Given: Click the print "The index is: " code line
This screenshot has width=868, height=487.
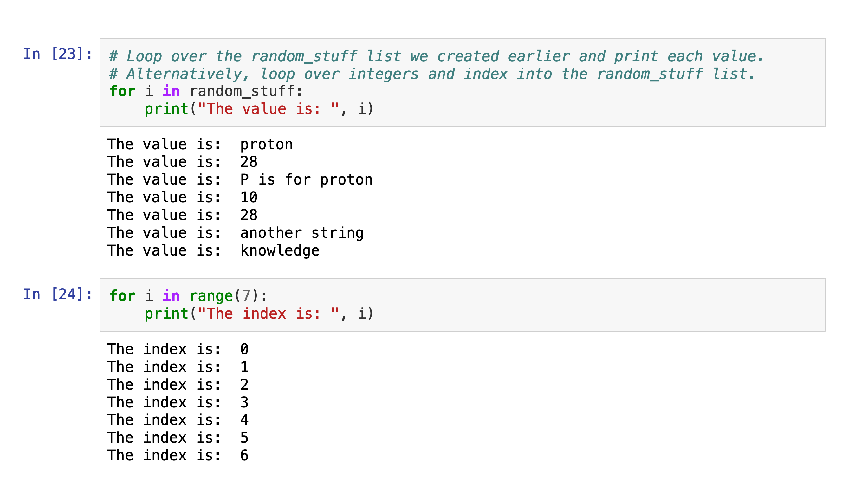Looking at the screenshot, I should point(259,314).
